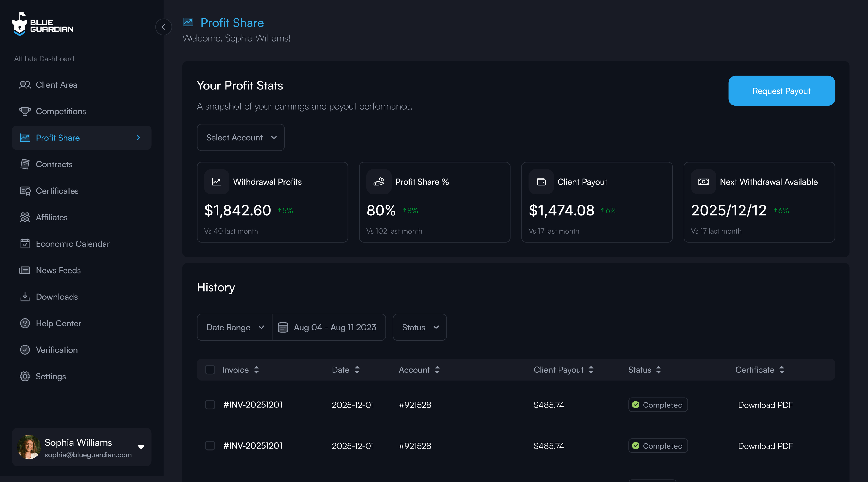
Task: Click 2025-12-01 date in first row
Action: [x=353, y=405]
